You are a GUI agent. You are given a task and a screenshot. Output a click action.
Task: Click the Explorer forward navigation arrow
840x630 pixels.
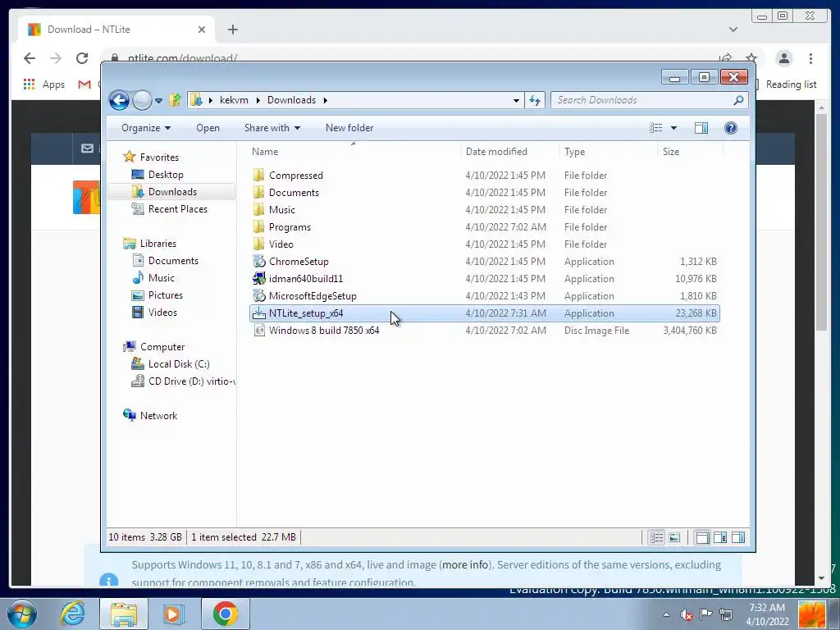[x=142, y=100]
